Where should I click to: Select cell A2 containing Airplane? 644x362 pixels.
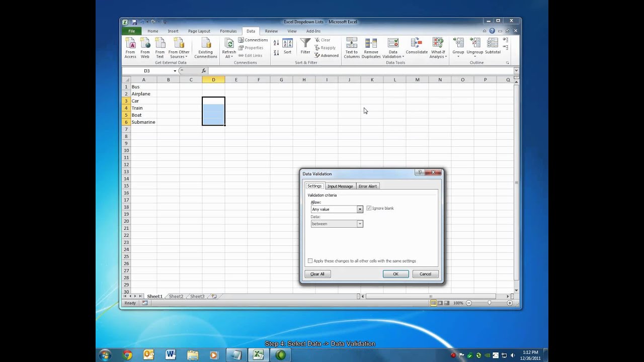click(143, 94)
